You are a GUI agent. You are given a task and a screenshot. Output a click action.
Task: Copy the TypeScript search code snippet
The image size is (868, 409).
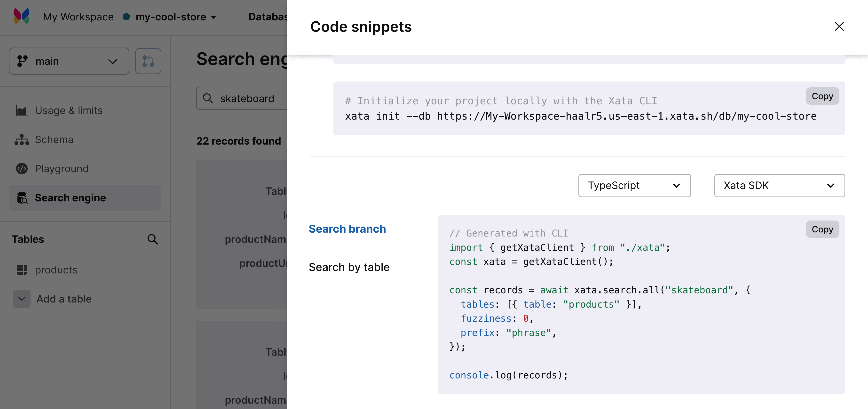(x=822, y=229)
